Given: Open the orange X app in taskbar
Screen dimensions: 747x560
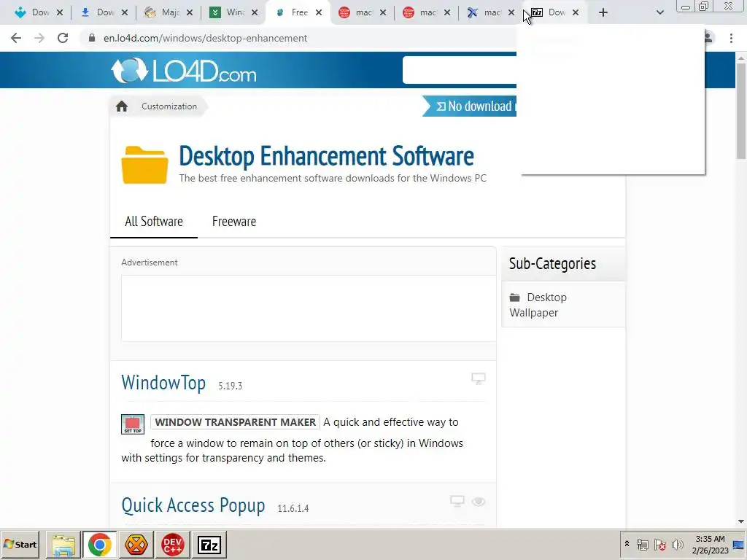Looking at the screenshot, I should (x=136, y=544).
